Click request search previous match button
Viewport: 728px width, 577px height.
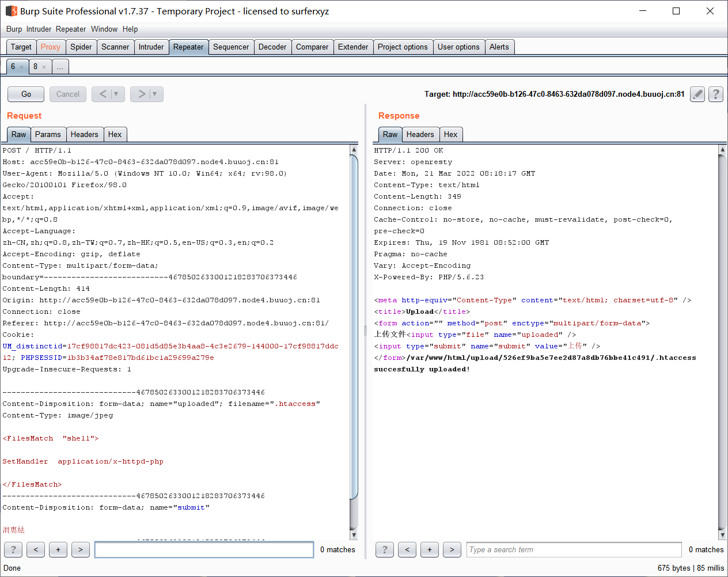[36, 550]
